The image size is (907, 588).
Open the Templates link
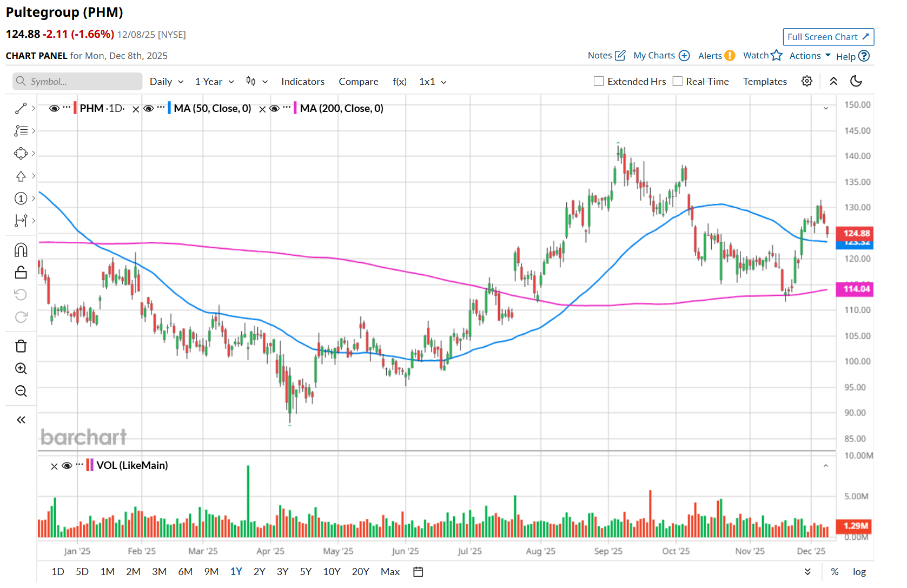[x=764, y=82]
